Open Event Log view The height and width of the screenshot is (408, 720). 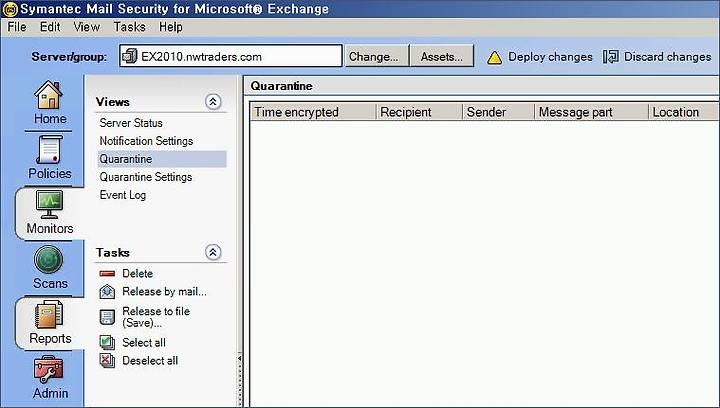coord(123,195)
